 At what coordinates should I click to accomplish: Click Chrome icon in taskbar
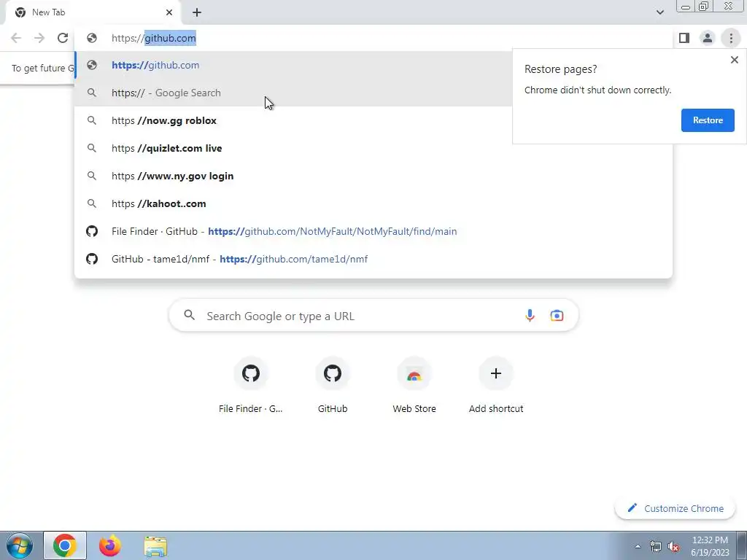[x=65, y=545]
